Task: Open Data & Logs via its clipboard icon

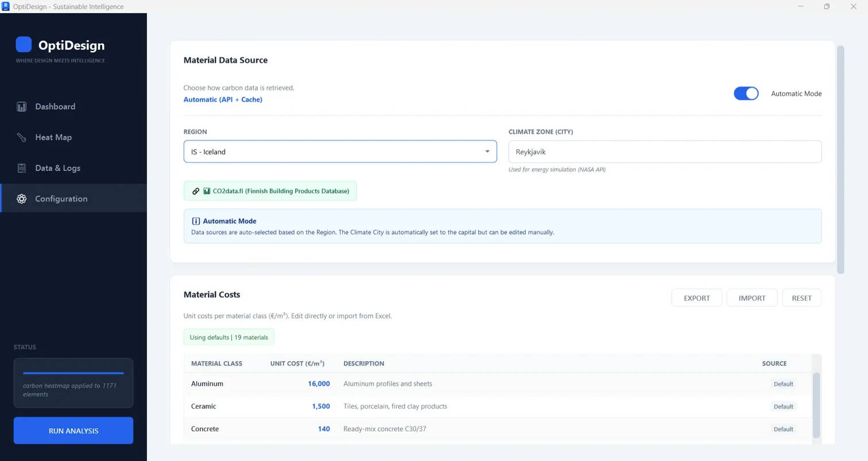Action: pos(21,168)
